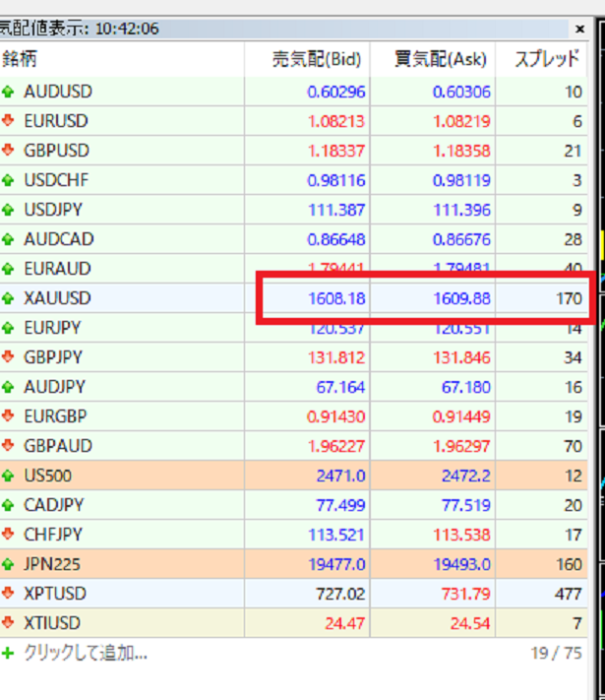Click the red arrow icon beside XTIUSD

(x=9, y=623)
